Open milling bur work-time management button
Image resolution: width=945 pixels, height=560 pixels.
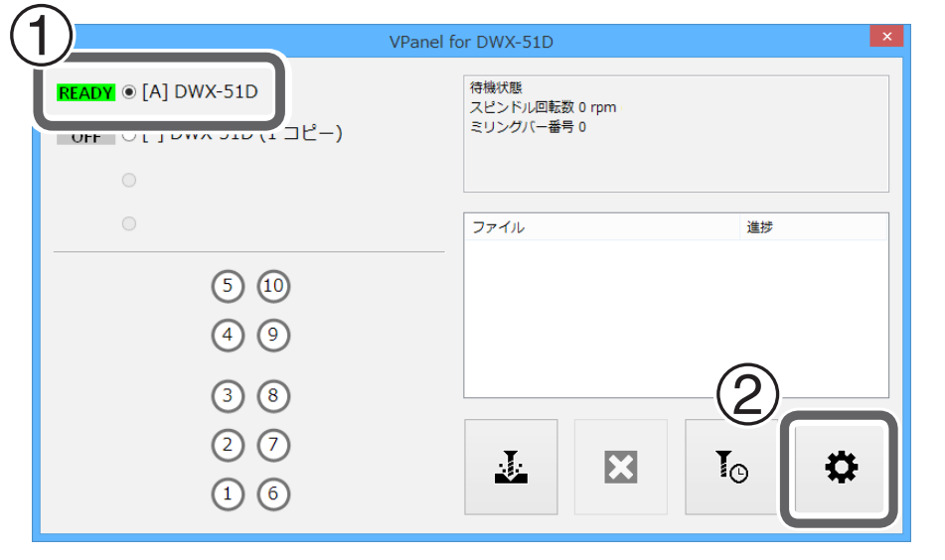click(x=731, y=468)
